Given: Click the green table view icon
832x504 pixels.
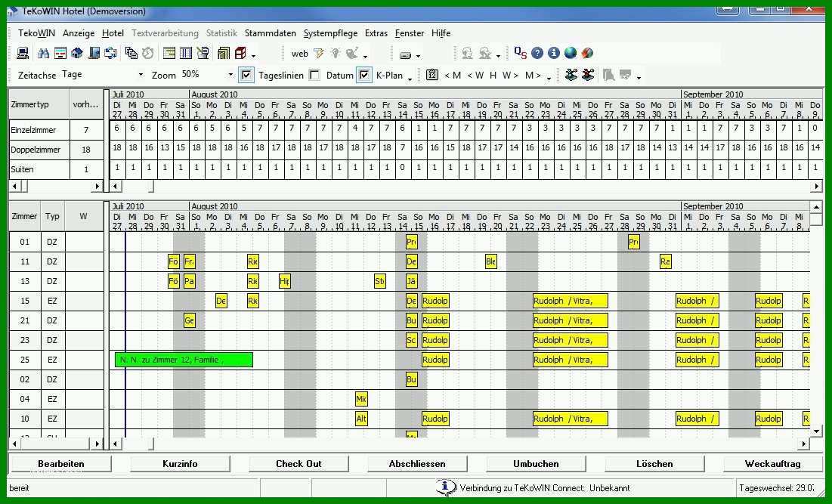Looking at the screenshot, I should [169, 53].
